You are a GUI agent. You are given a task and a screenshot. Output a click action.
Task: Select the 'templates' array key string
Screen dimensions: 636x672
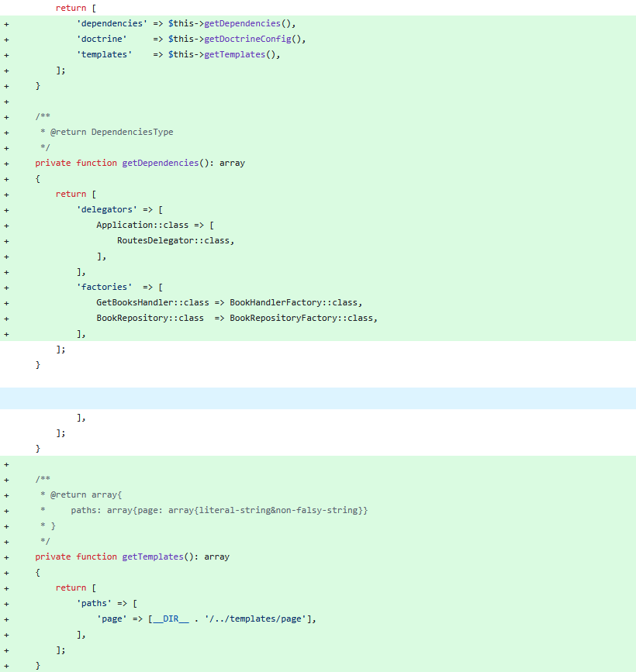[105, 54]
